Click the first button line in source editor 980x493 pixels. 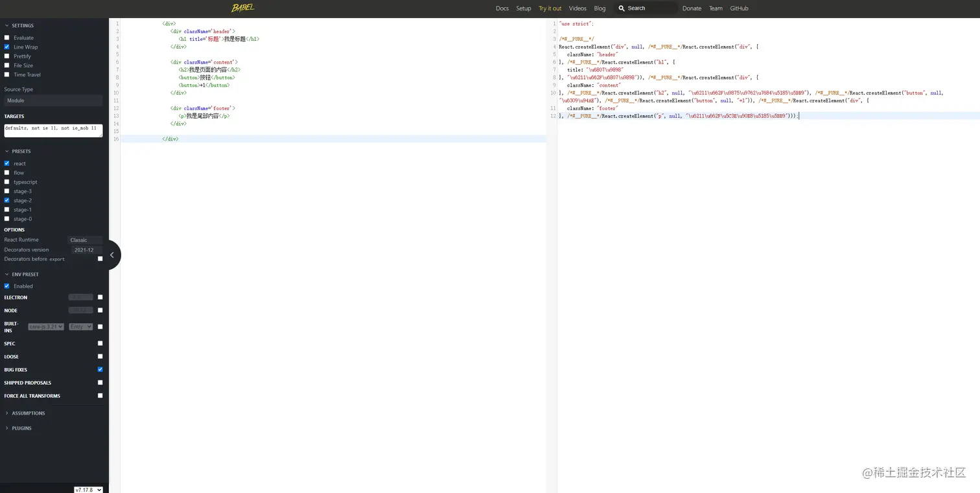click(207, 77)
